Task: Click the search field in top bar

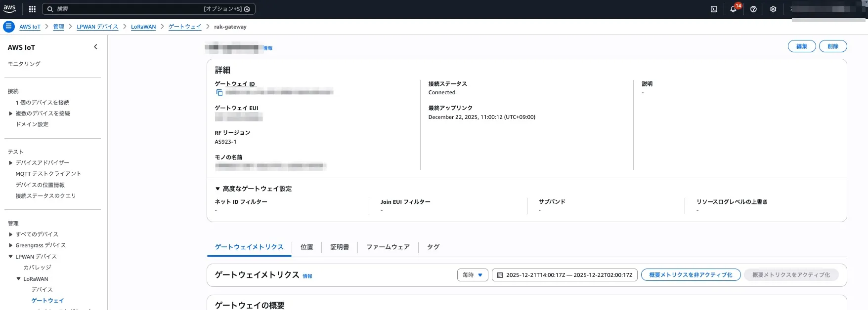Action: 148,9
